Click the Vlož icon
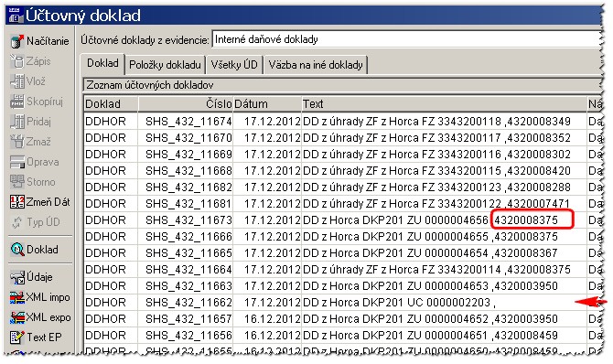The width and height of the screenshot is (613, 364). (x=16, y=81)
